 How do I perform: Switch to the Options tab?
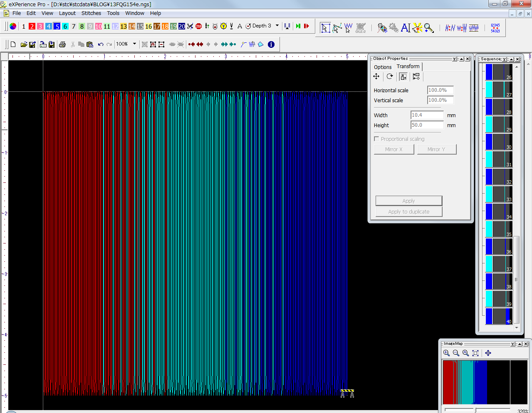pyautogui.click(x=383, y=67)
